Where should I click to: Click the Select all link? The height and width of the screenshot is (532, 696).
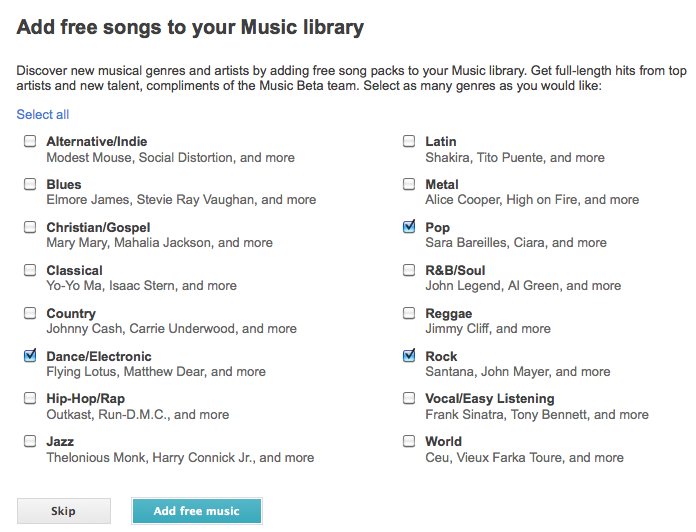tap(43, 115)
